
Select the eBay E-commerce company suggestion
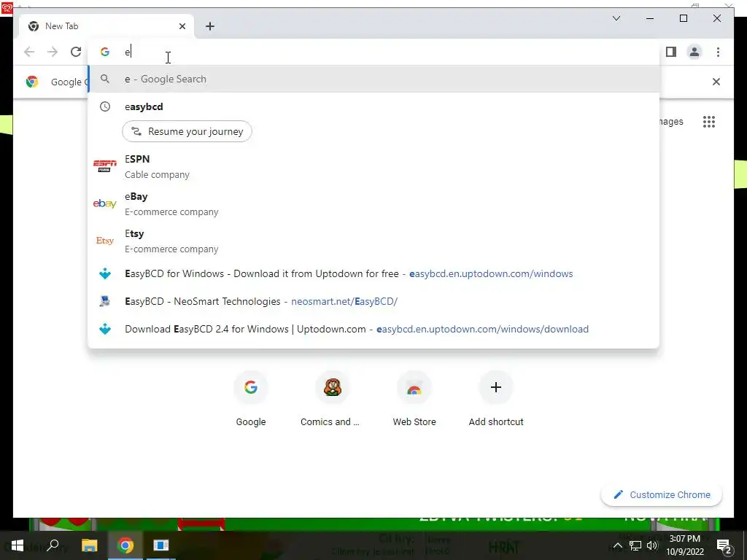coord(373,204)
